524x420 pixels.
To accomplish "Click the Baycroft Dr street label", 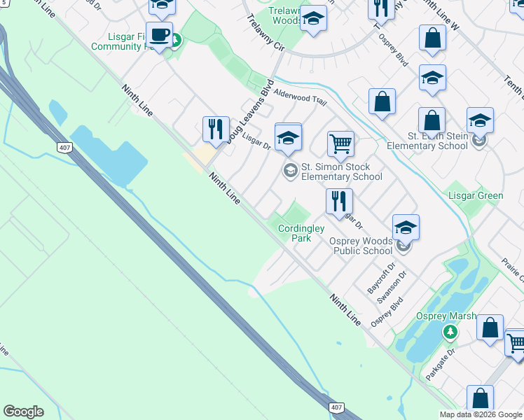I will (381, 278).
